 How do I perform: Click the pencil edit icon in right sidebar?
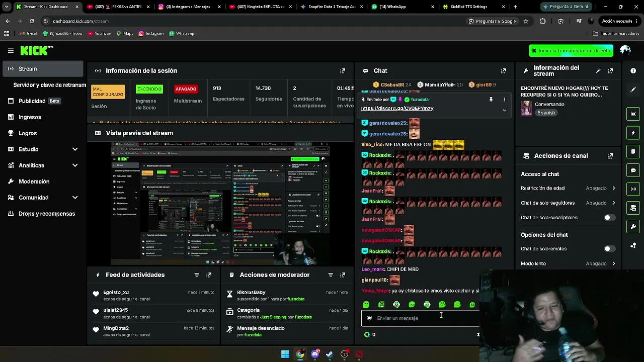[x=633, y=89]
